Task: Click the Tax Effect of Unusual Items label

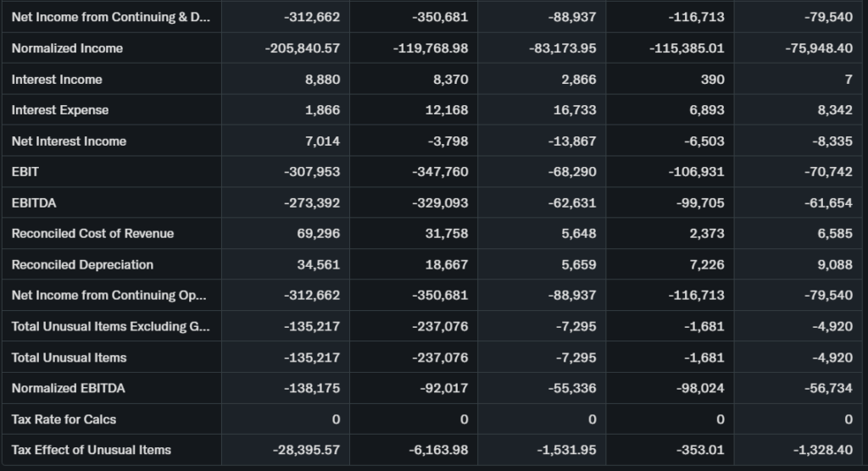Action: (x=91, y=450)
